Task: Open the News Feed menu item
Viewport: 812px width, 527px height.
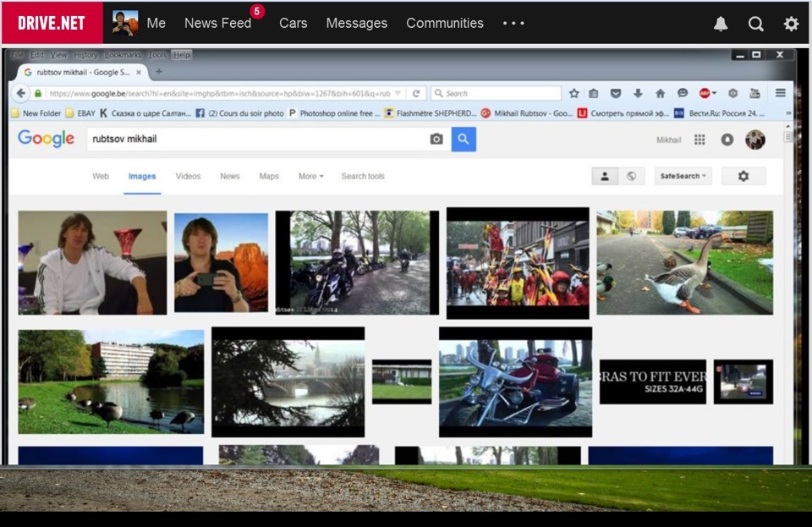Action: [x=217, y=23]
